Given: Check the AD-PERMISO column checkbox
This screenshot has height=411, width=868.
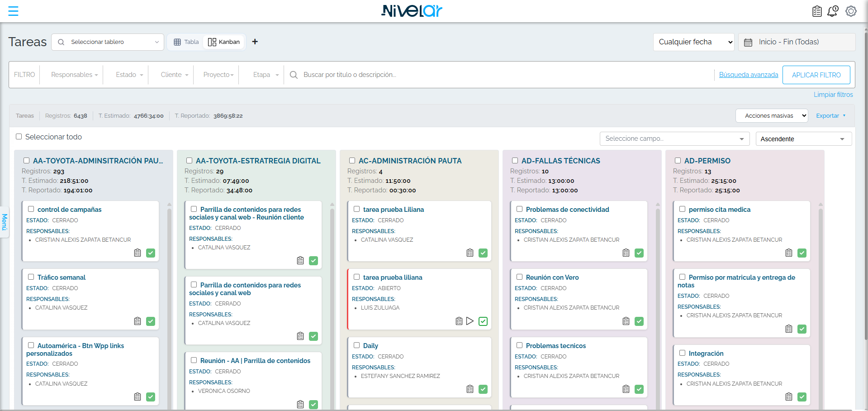Looking at the screenshot, I should (x=678, y=161).
